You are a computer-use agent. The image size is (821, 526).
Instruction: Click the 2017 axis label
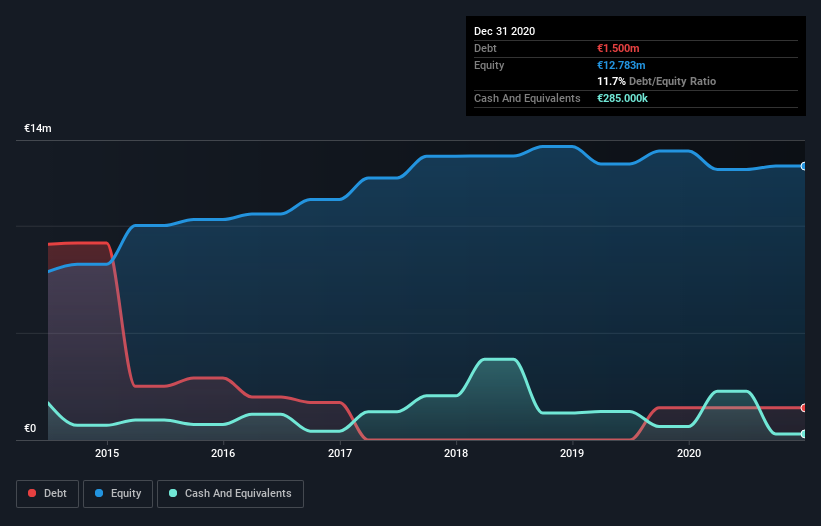[340, 453]
